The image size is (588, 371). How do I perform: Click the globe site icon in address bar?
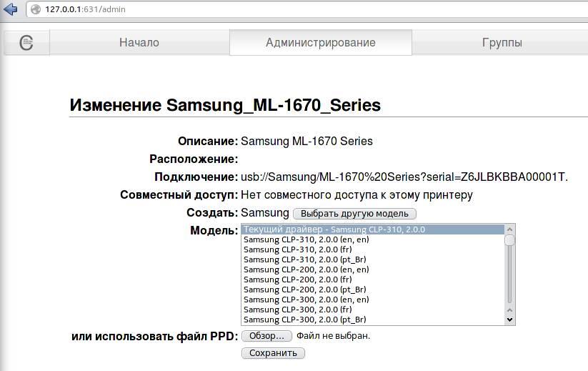[x=36, y=9]
